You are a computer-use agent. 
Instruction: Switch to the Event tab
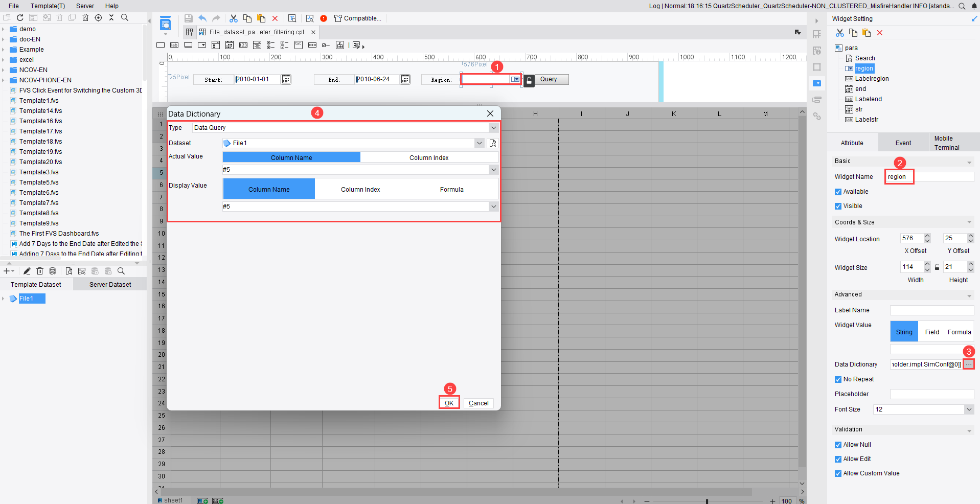(x=903, y=143)
